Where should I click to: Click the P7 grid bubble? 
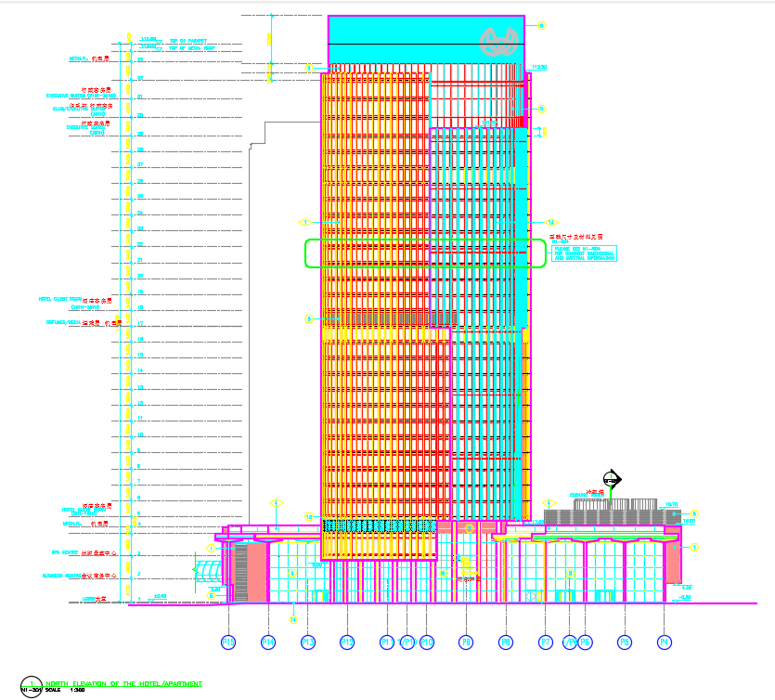545,642
